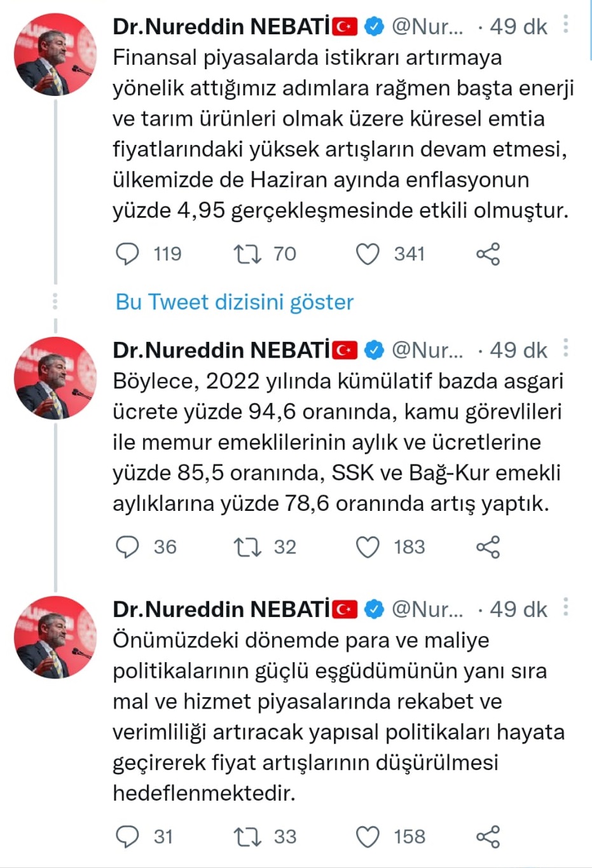
Task: Expand thread via three-dot connector on left
Action: click(x=55, y=301)
